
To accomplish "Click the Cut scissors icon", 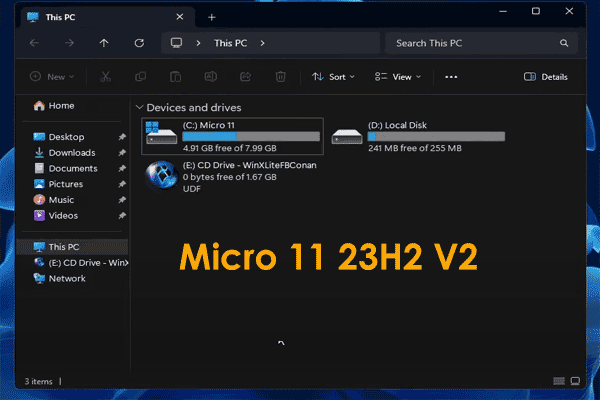I will [105, 77].
